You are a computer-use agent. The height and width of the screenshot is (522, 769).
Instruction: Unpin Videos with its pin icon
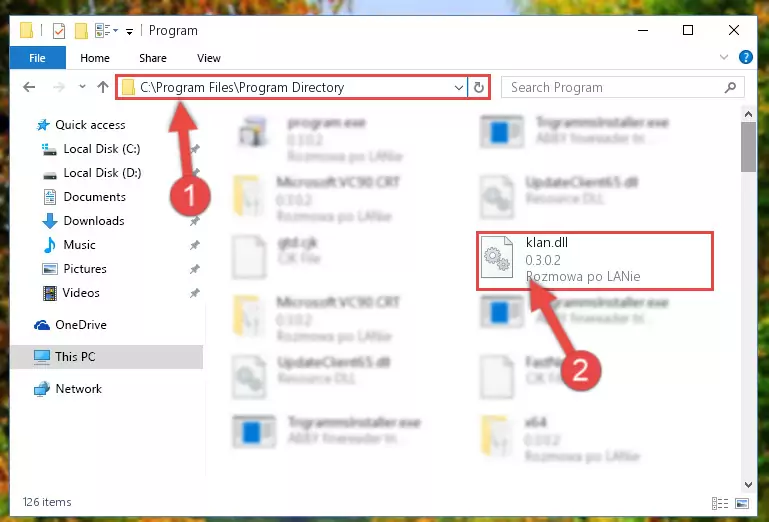[195, 293]
